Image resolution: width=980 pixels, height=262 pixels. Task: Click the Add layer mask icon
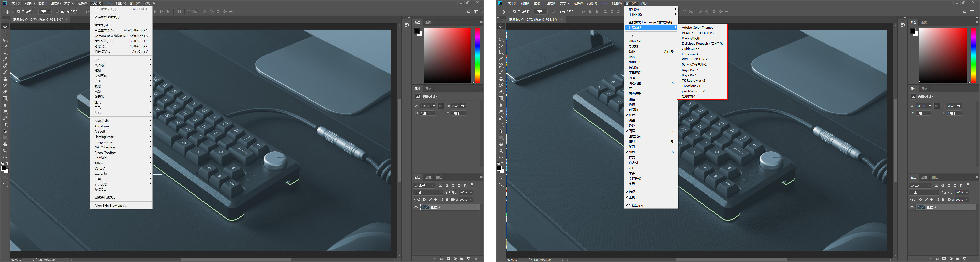pyautogui.click(x=448, y=258)
